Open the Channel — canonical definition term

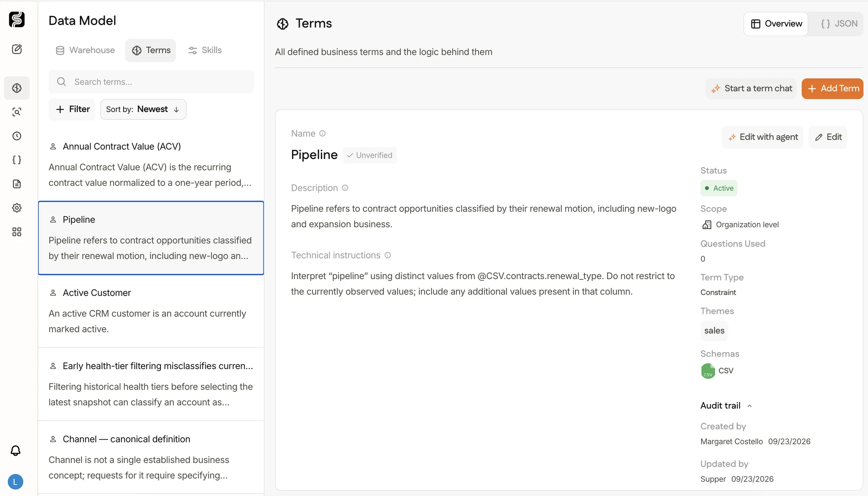click(x=151, y=457)
